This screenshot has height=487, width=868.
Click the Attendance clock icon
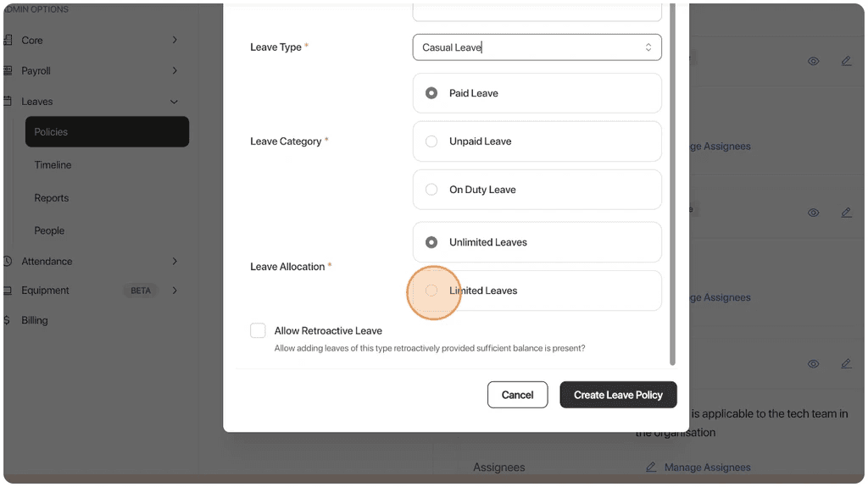[x=8, y=261]
